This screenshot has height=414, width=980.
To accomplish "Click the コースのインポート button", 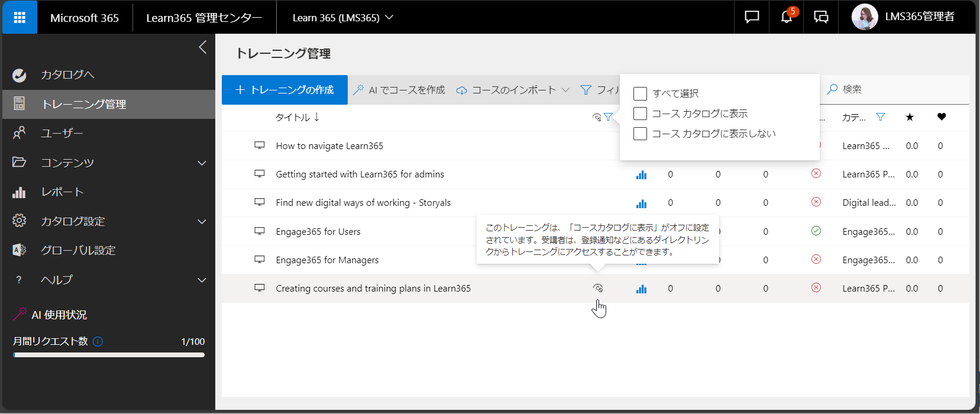I will pyautogui.click(x=506, y=90).
